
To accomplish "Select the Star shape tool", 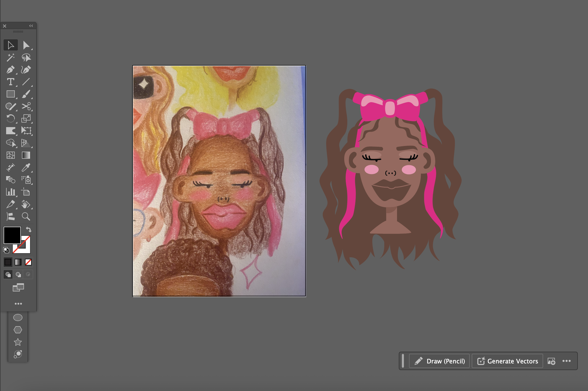I will click(18, 342).
